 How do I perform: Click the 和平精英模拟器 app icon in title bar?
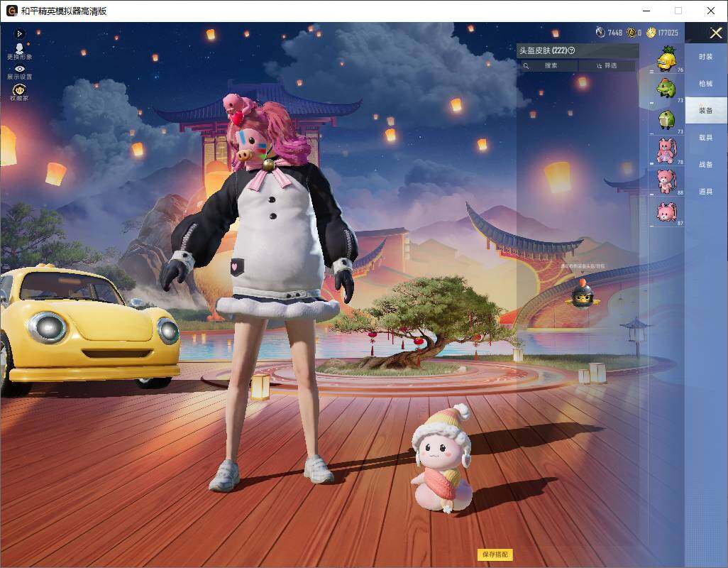point(11,11)
